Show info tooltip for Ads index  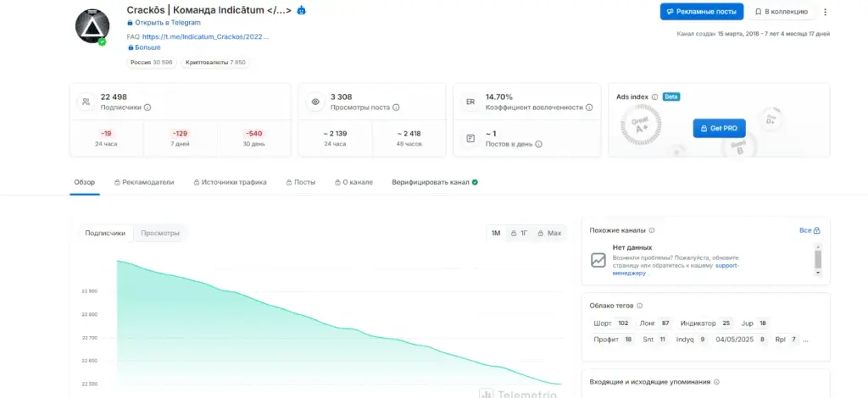click(x=655, y=97)
